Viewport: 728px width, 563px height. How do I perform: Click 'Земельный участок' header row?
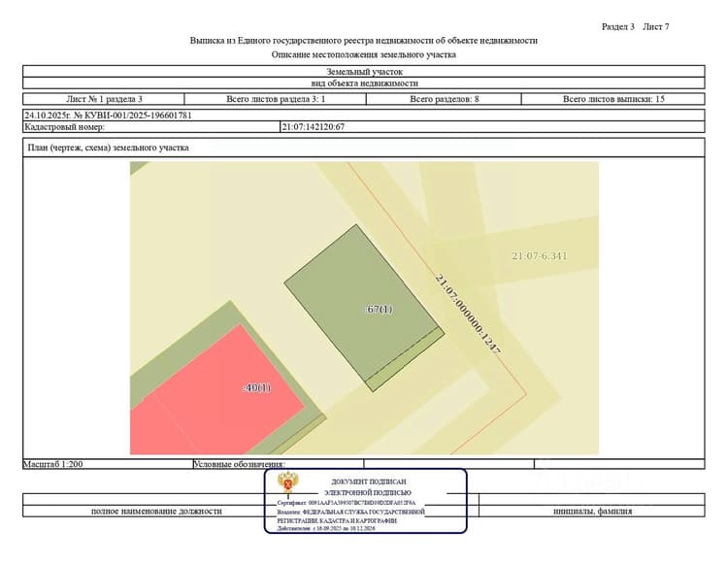tap(364, 72)
